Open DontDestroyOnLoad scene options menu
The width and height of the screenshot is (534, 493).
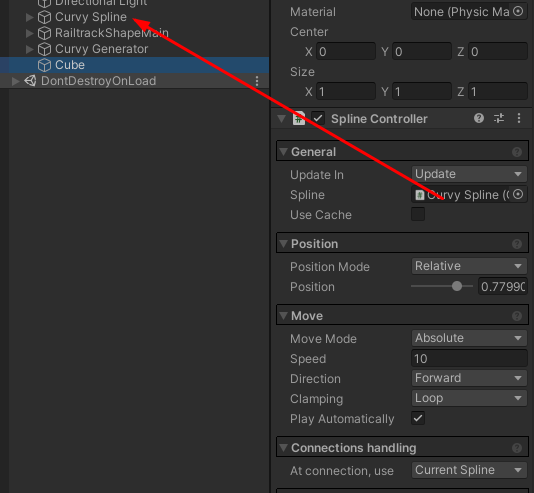257,81
